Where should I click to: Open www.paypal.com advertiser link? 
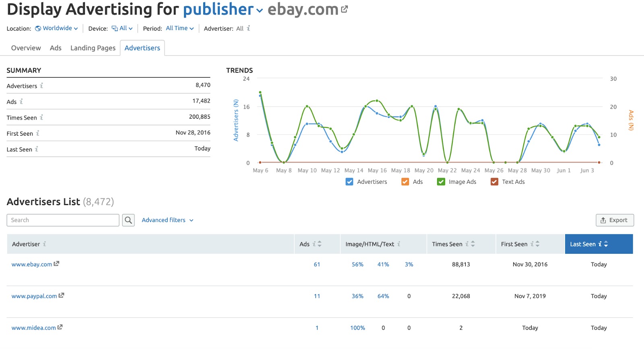(x=34, y=296)
